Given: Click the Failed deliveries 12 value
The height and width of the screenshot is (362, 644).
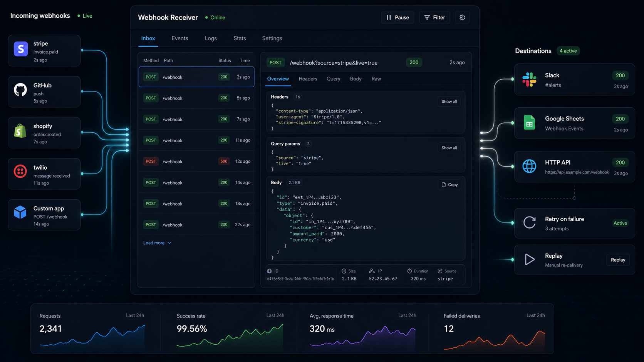Looking at the screenshot, I should [449, 329].
